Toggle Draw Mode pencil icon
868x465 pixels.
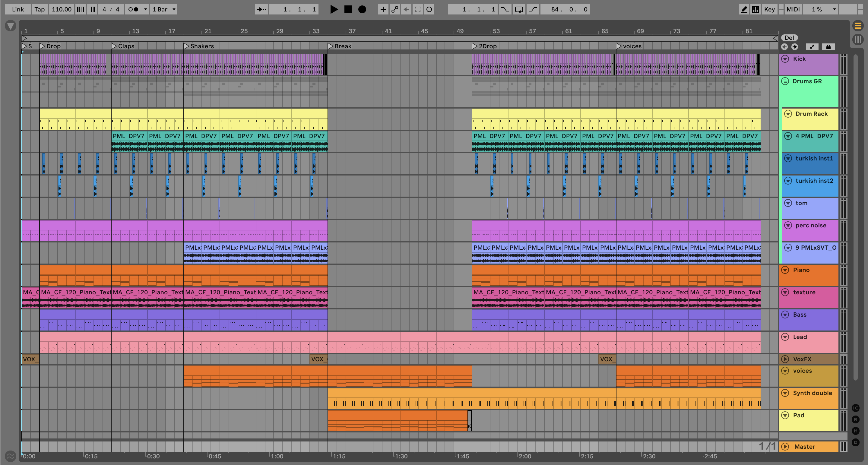tap(744, 9)
